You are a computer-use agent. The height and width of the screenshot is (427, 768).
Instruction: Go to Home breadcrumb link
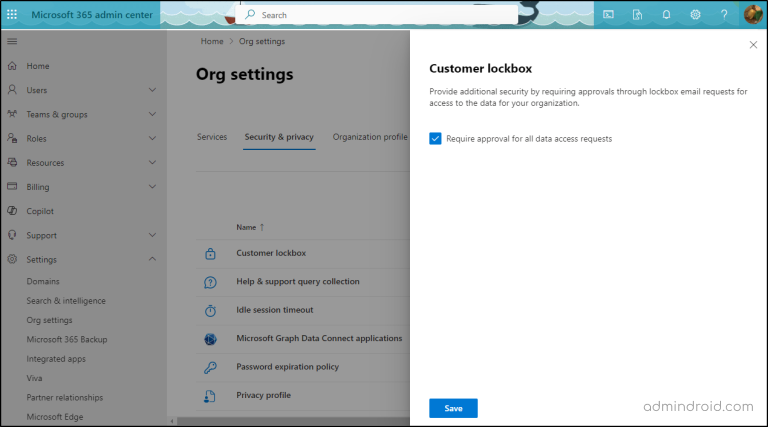coord(212,41)
